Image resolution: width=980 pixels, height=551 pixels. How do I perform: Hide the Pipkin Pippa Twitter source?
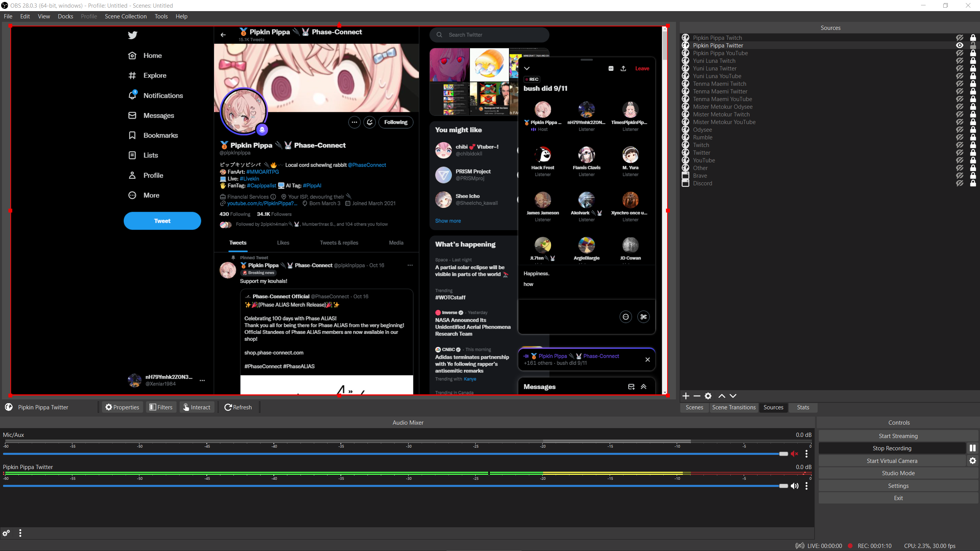coord(960,45)
